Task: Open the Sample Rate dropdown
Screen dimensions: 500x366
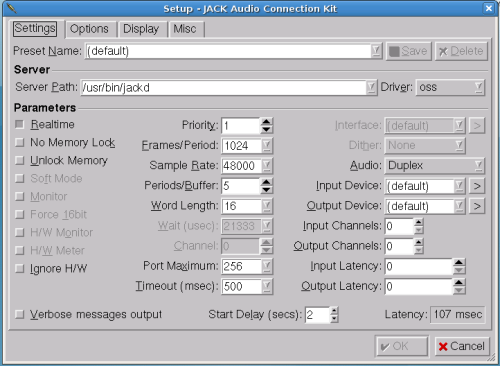Action: coord(267,166)
